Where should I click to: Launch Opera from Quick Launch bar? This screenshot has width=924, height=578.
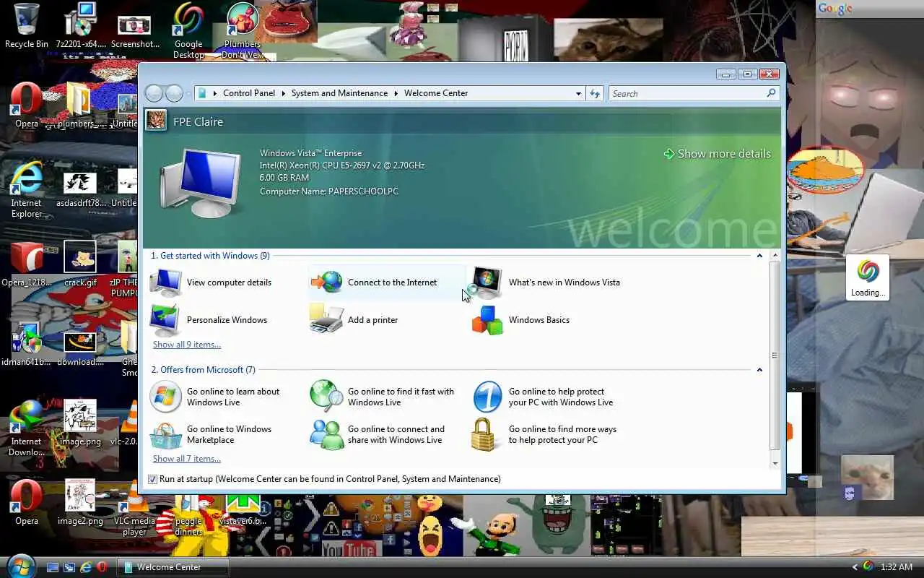pyautogui.click(x=103, y=567)
